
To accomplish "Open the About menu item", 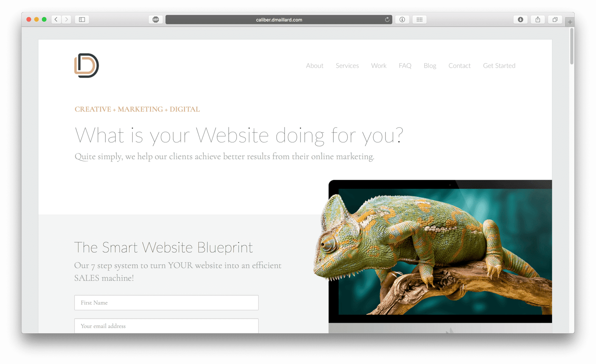I will [x=314, y=66].
